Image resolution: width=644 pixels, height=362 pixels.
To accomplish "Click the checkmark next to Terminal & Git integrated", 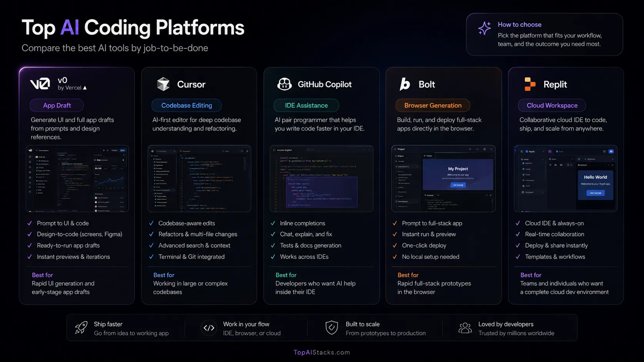I will pyautogui.click(x=151, y=257).
